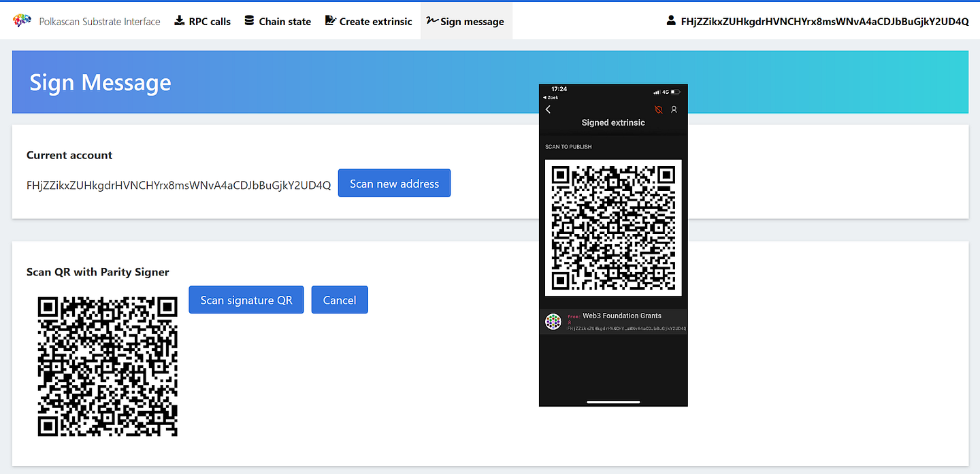Screen dimensions: 980x474
Task: Tap the signal bars in phone status bar
Action: 656,92
